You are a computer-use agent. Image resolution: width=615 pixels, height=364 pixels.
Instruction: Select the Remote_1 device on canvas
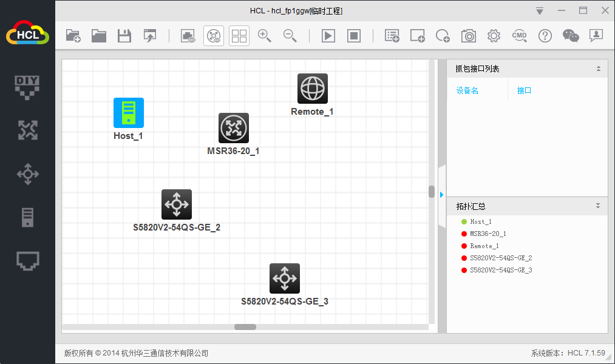(313, 89)
